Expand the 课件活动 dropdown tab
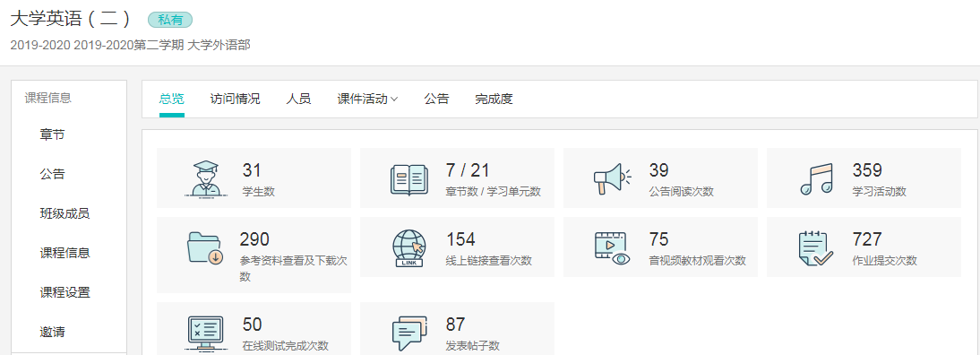 [367, 99]
